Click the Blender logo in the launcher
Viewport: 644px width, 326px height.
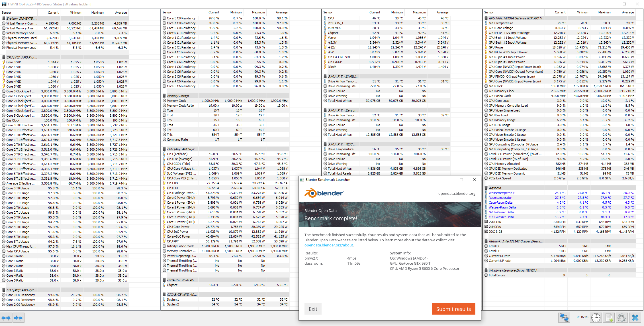(x=324, y=193)
